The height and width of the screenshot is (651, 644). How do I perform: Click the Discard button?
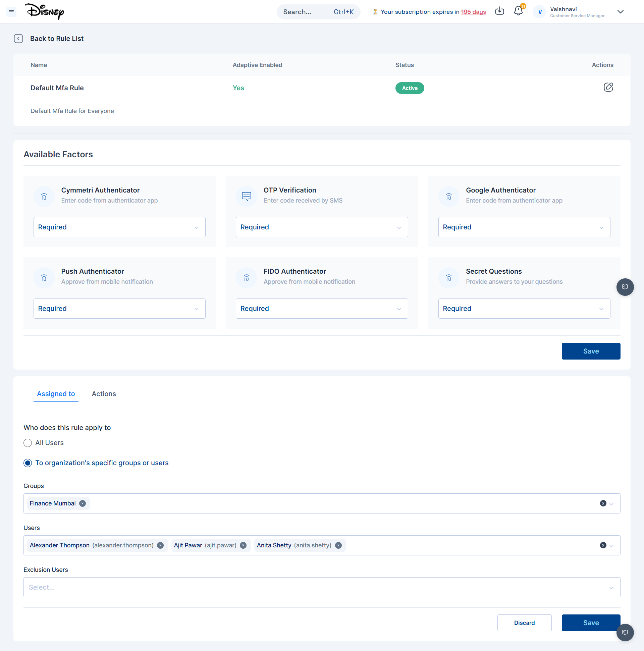click(524, 622)
